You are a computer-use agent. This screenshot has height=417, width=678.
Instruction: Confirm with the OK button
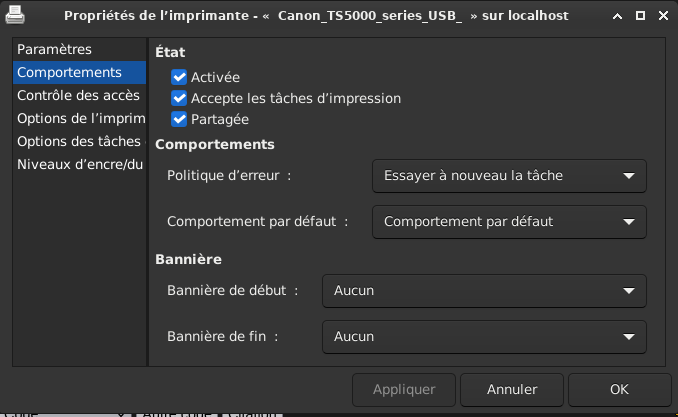pos(619,389)
